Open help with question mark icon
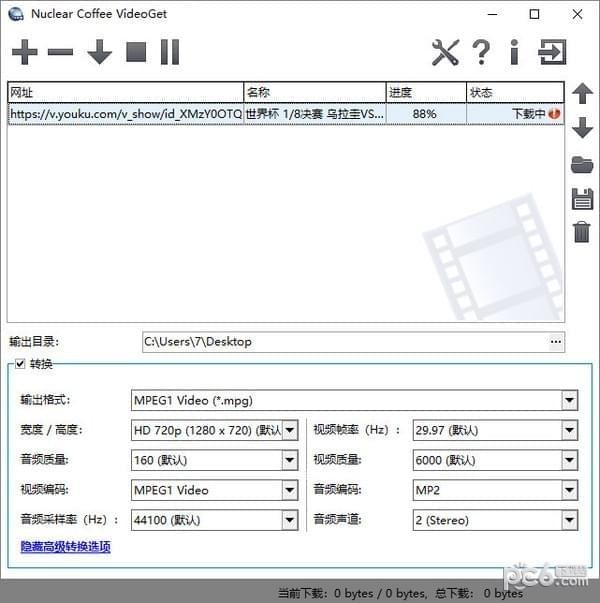This screenshot has width=600, height=603. [481, 52]
